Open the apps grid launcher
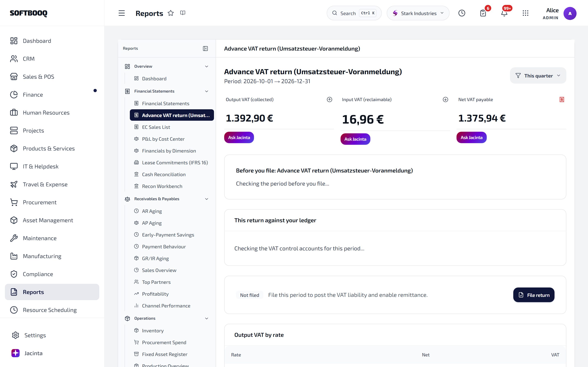Image resolution: width=588 pixels, height=367 pixels. pos(525,13)
